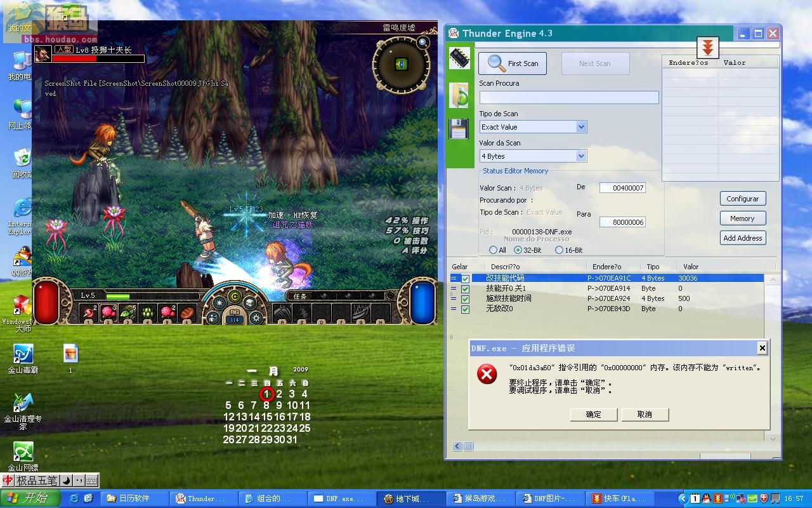
Task: Click the value 30036 in the address table
Action: tap(688, 278)
